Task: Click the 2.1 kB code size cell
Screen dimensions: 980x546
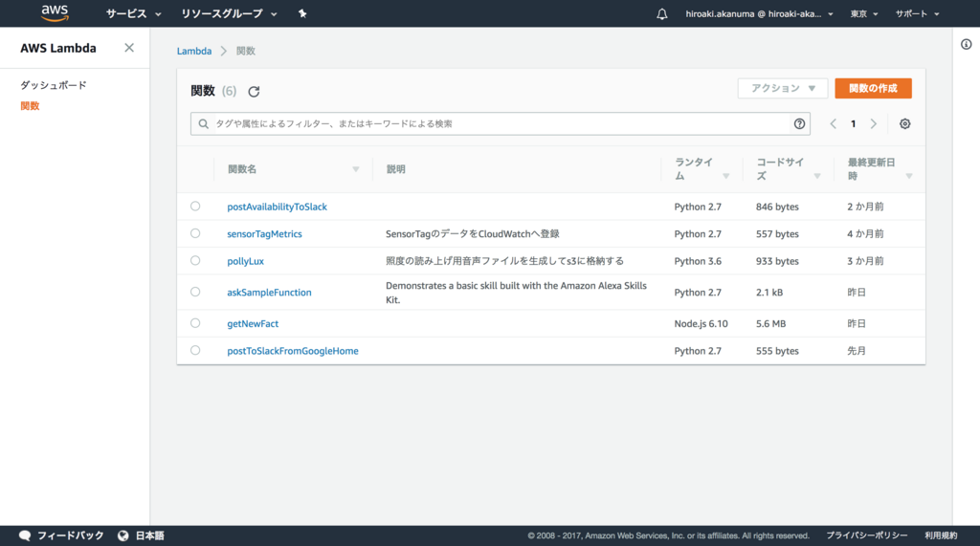Action: coord(768,293)
